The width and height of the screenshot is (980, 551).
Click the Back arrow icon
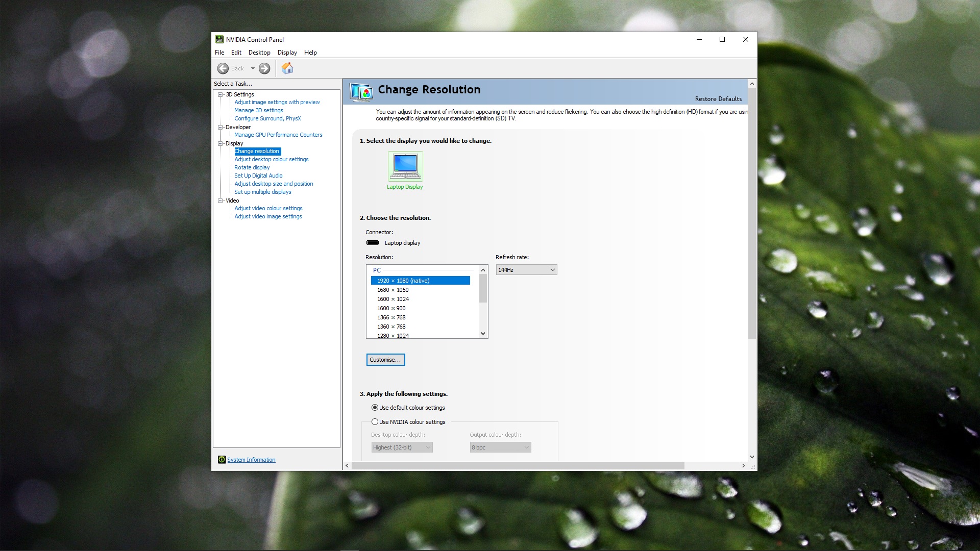point(223,68)
